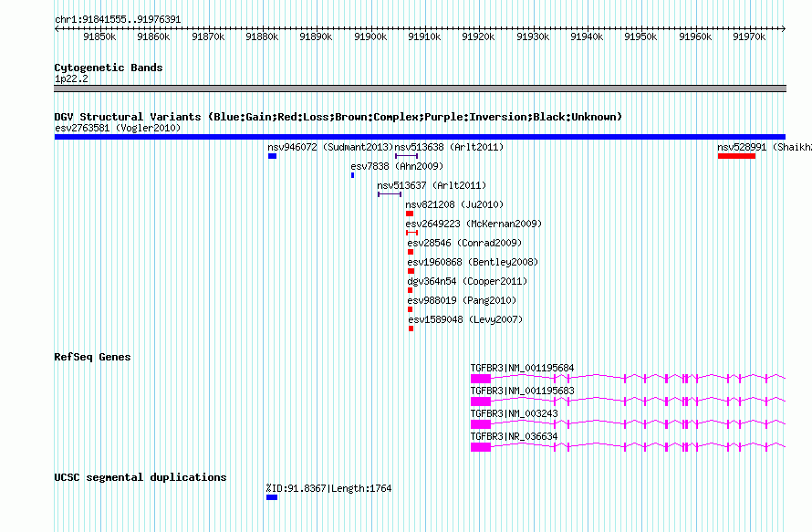Open the UCSC segmental duplications track title
Image resolution: width=812 pixels, height=532 pixels.
point(141,477)
